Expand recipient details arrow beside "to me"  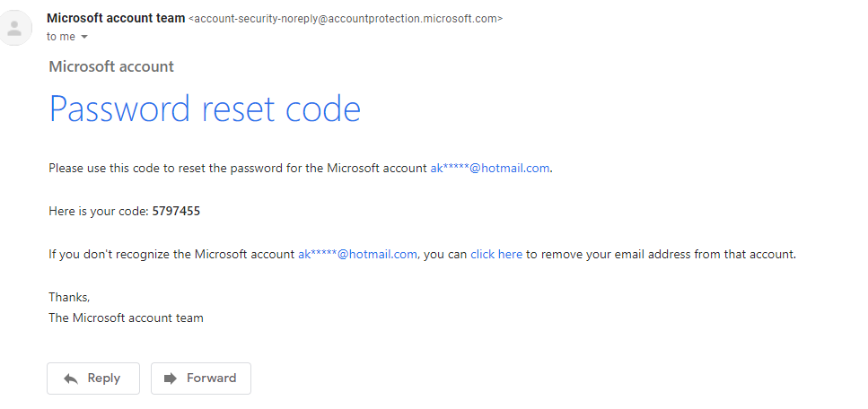click(x=84, y=38)
